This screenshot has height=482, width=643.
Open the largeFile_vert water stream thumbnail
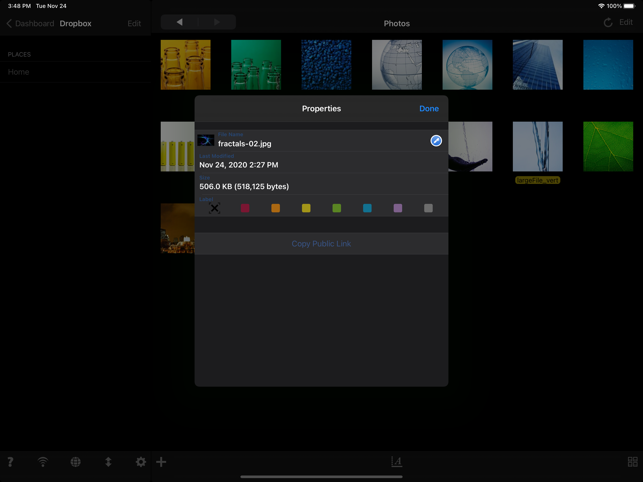[538, 146]
